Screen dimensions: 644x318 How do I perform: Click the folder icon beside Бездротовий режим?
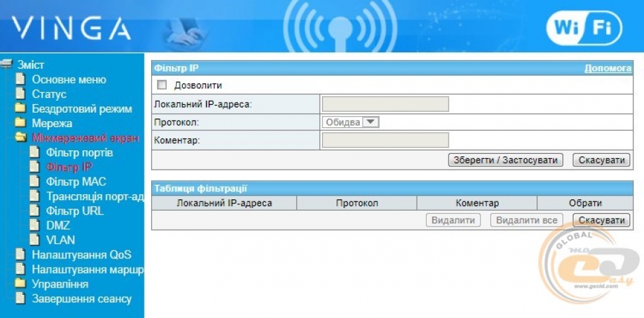pyautogui.click(x=20, y=109)
